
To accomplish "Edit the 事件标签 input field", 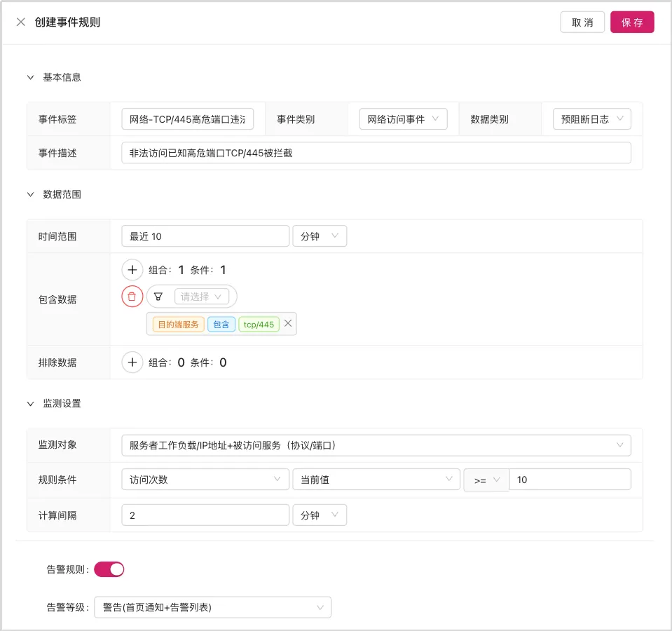I will [188, 119].
